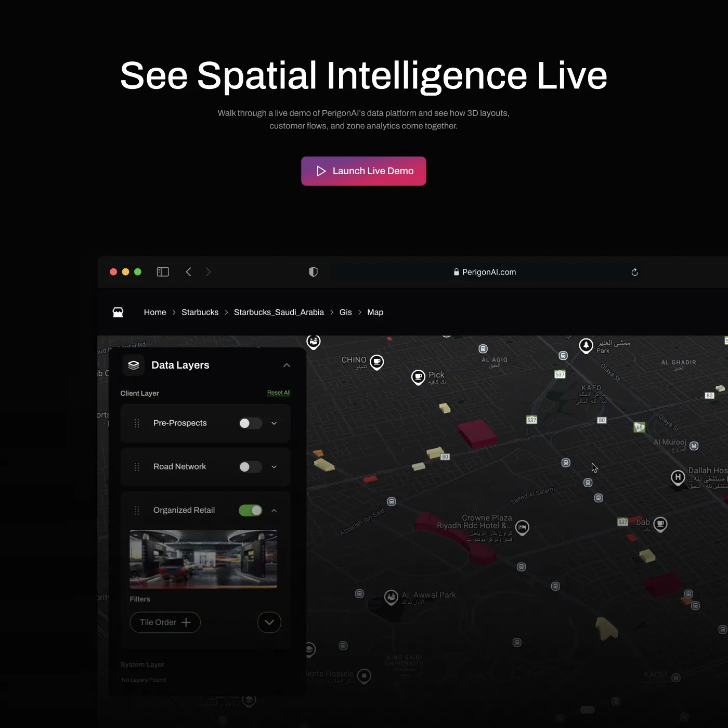Open the Home breadcrumb
The image size is (728, 728).
155,312
